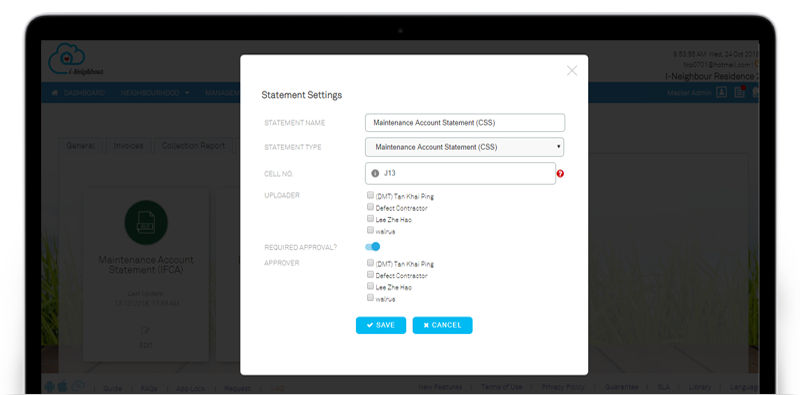Click the green Maintenance Account Statement (IFCA) icon

point(146,223)
